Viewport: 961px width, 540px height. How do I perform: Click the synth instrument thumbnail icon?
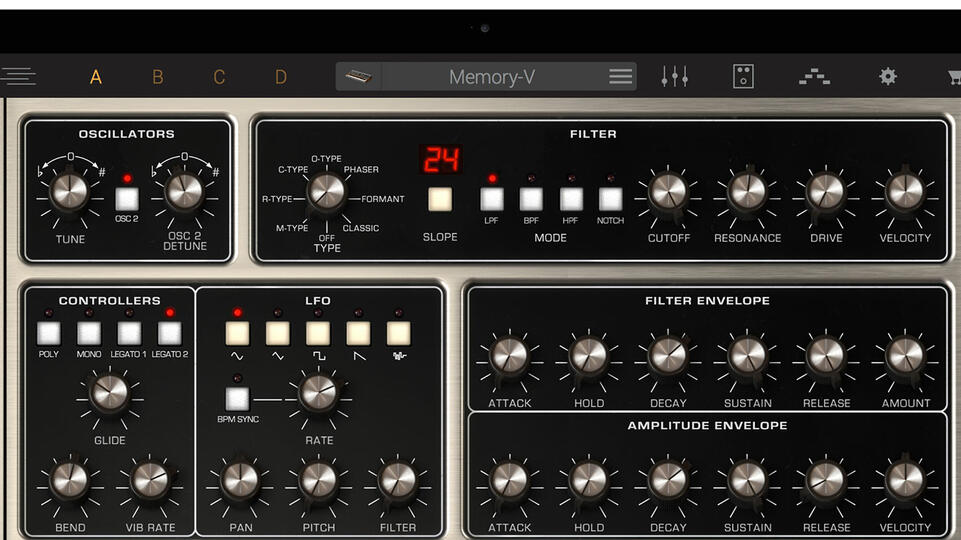click(359, 77)
